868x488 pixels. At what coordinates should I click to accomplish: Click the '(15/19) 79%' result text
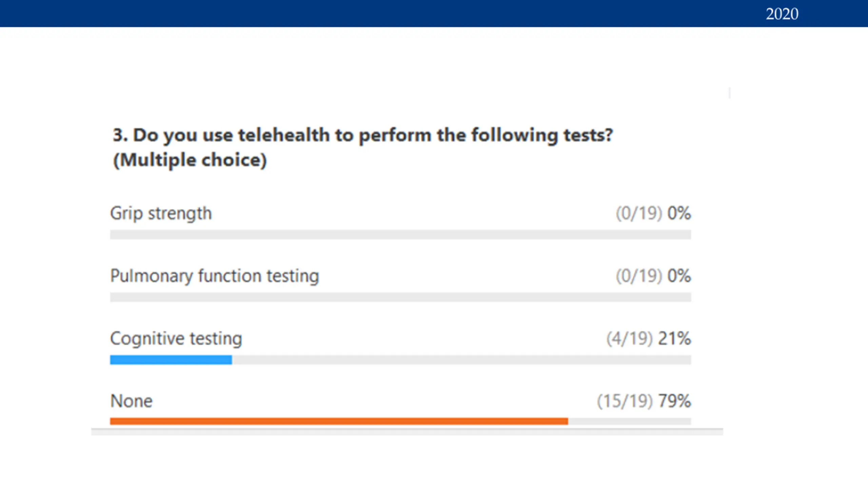click(644, 401)
